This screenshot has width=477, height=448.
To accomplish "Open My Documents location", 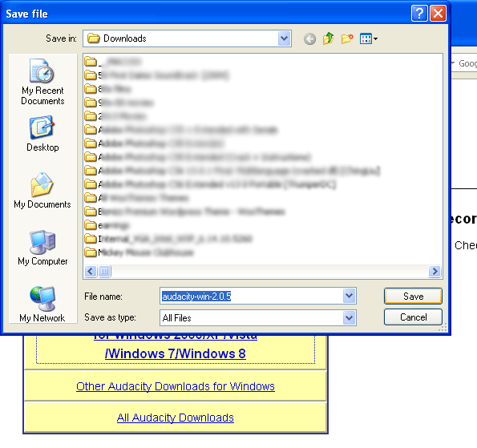I will 42,191.
